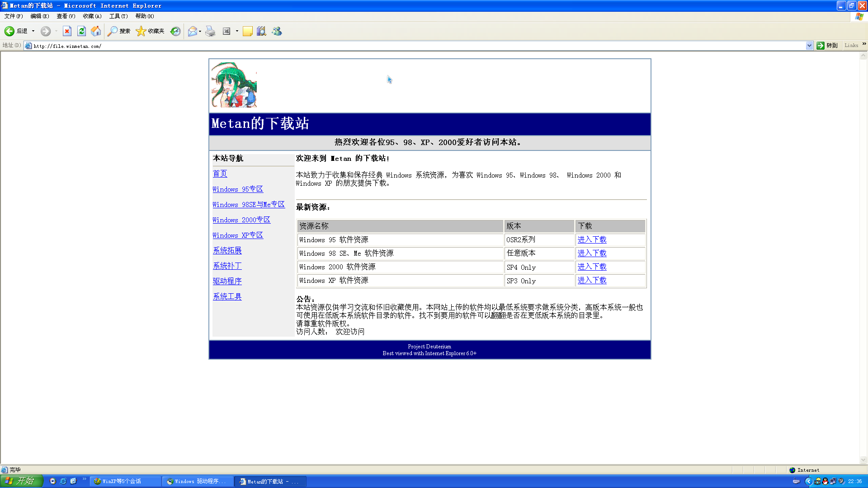Screen dimensions: 868x488
Task: Open the yellow Discuss note icon
Action: coord(248,31)
